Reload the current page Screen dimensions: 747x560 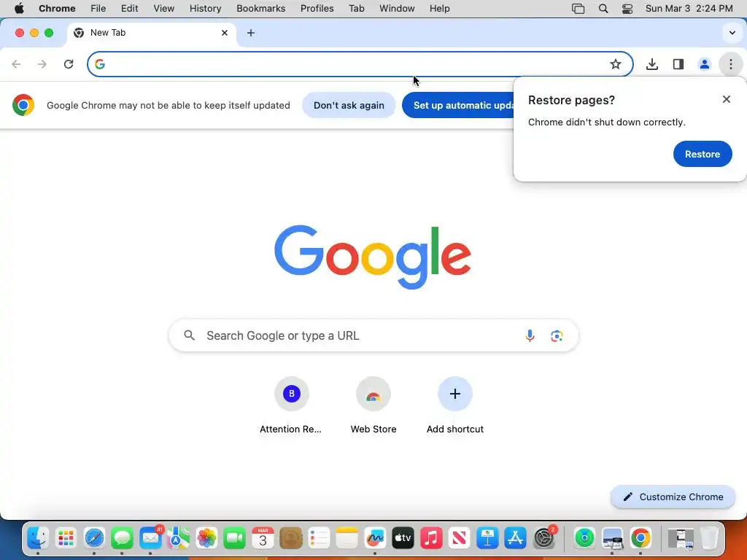(x=69, y=64)
